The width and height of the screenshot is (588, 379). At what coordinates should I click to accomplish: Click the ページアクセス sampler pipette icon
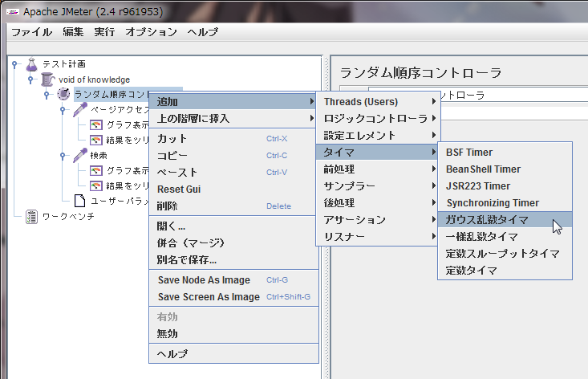[80, 109]
